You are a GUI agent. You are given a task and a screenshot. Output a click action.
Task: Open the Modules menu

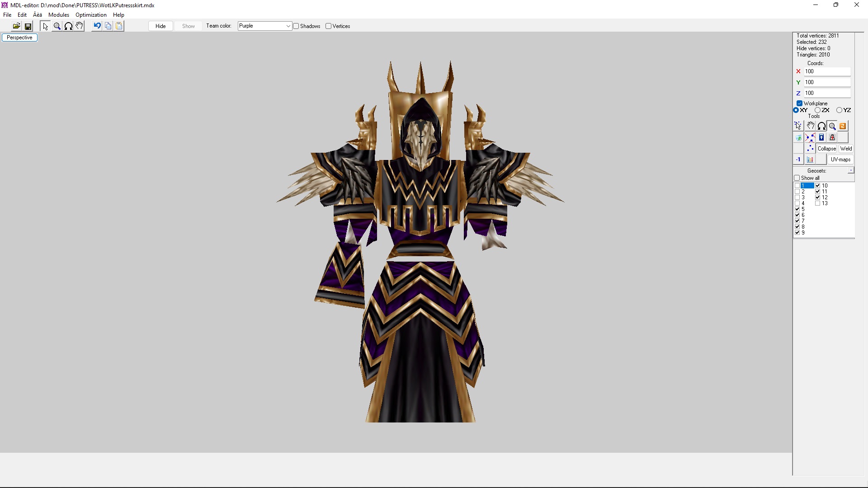pos(59,15)
